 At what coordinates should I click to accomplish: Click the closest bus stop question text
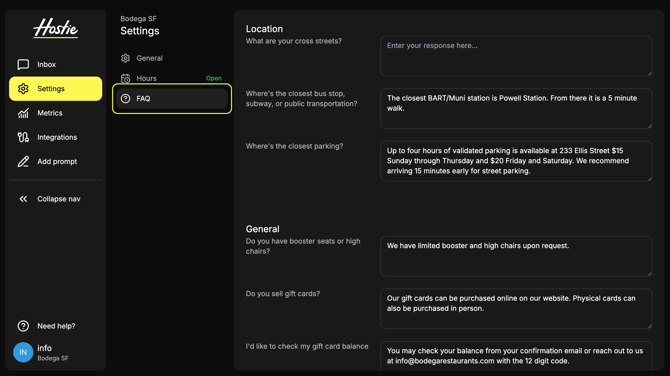(301, 99)
